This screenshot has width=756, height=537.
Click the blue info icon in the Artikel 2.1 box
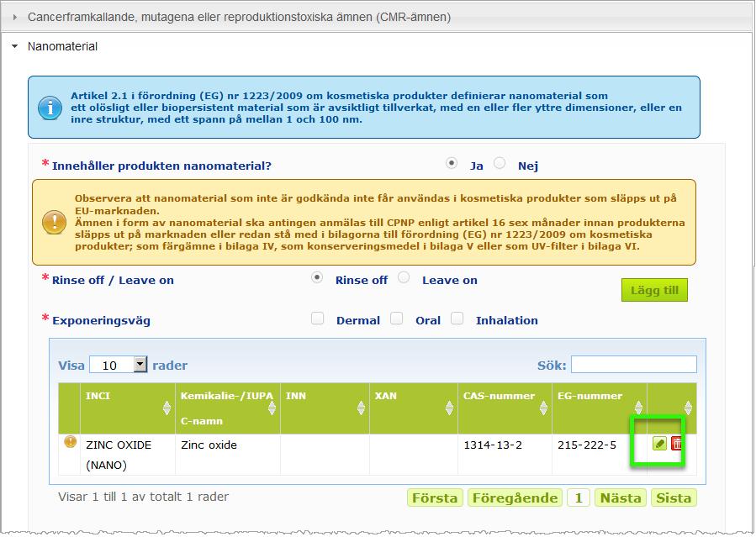pyautogui.click(x=50, y=108)
